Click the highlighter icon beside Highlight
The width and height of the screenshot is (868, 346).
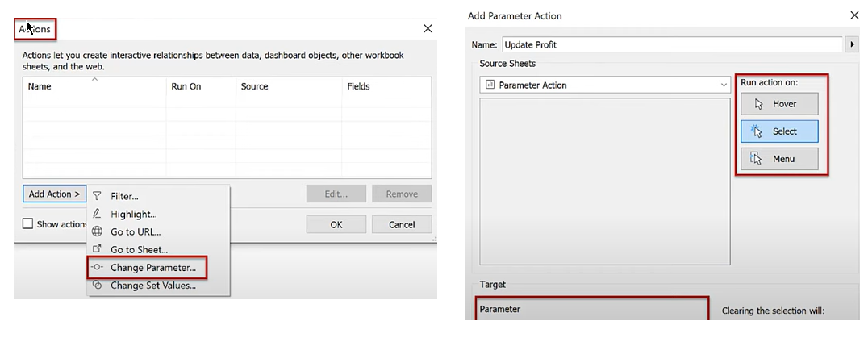tap(97, 214)
